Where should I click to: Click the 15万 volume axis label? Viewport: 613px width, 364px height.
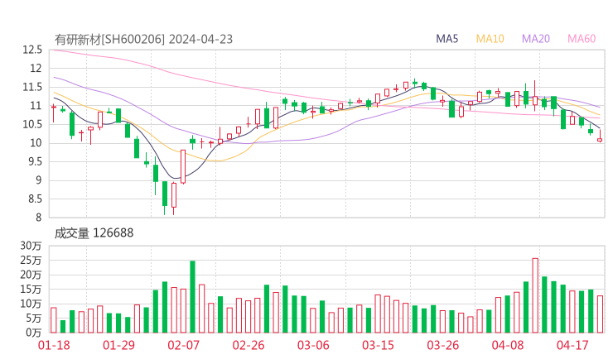click(31, 289)
